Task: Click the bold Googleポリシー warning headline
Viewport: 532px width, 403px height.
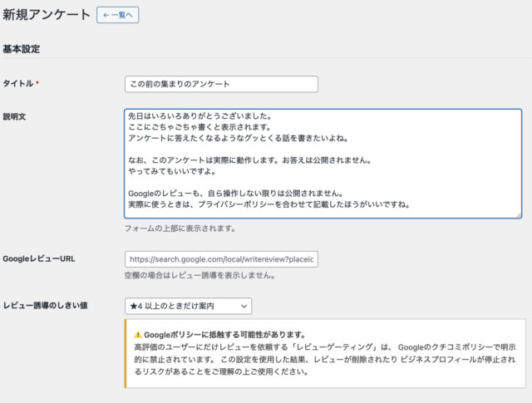Action: tap(218, 334)
